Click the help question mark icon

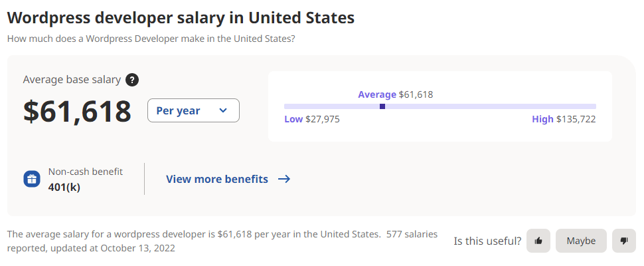[x=132, y=80]
